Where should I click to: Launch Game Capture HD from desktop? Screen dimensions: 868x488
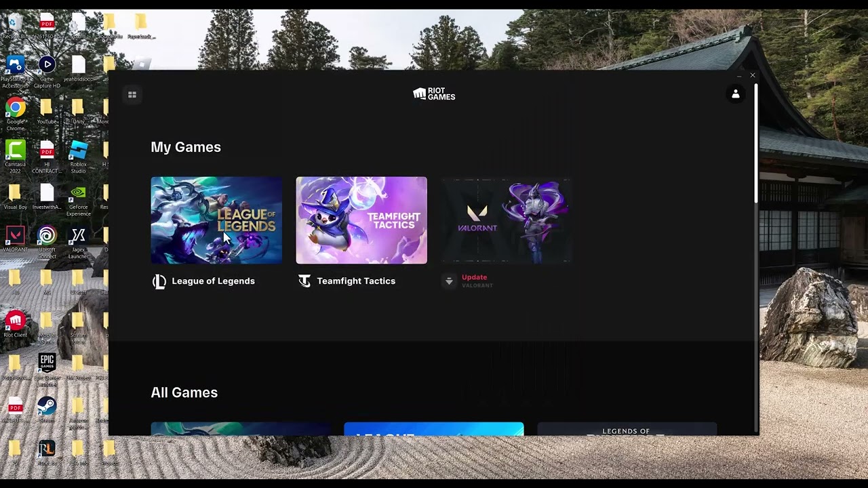[x=47, y=73]
